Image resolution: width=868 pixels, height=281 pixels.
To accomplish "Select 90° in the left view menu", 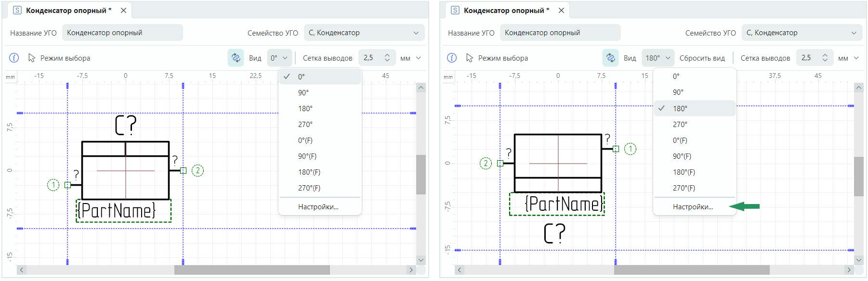I will pos(320,92).
